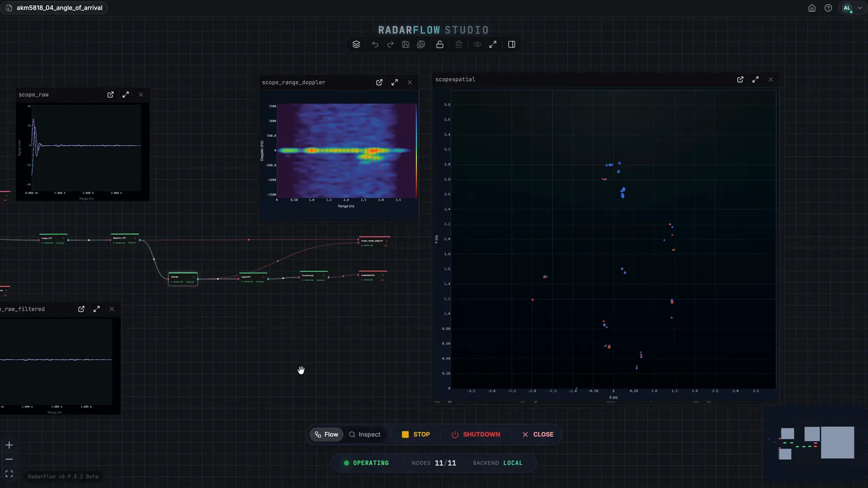
Task: Open the layers stack icon in top toolbar
Action: click(x=356, y=44)
